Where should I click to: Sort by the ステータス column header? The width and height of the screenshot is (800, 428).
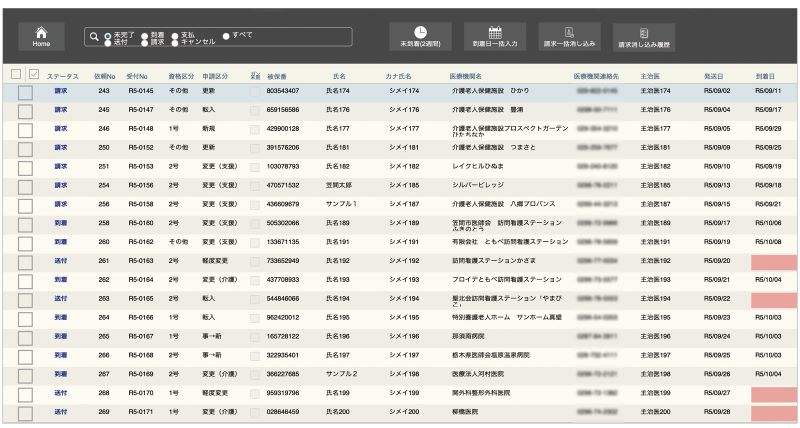click(62, 75)
